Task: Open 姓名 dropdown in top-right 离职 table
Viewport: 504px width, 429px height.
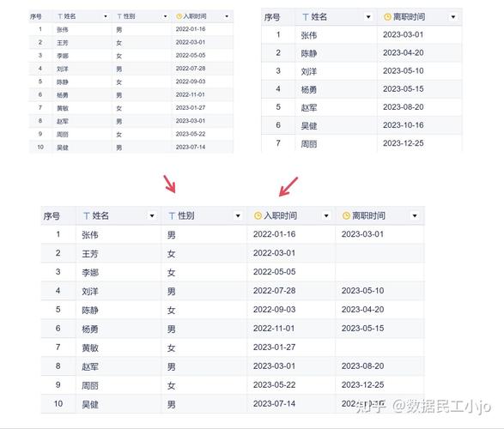Action: (368, 17)
